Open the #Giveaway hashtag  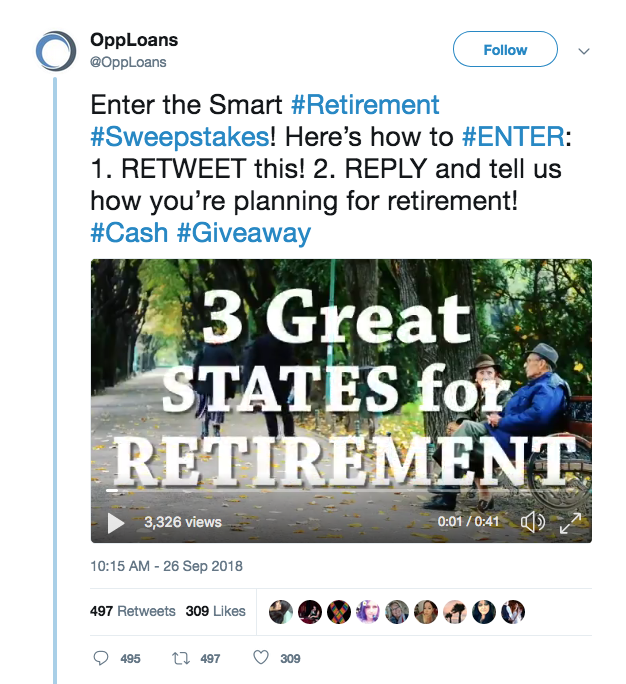click(244, 233)
